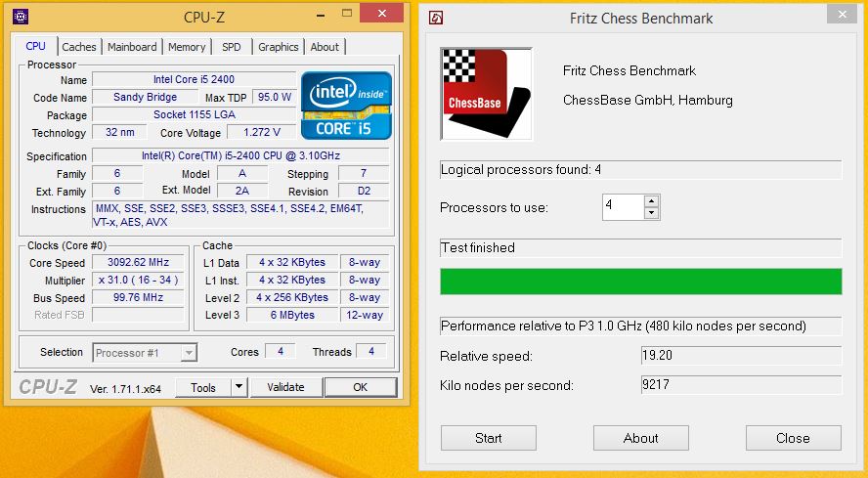Click the About button in Fritz Chess Benchmark
Screen dimensions: 868x478
click(641, 438)
